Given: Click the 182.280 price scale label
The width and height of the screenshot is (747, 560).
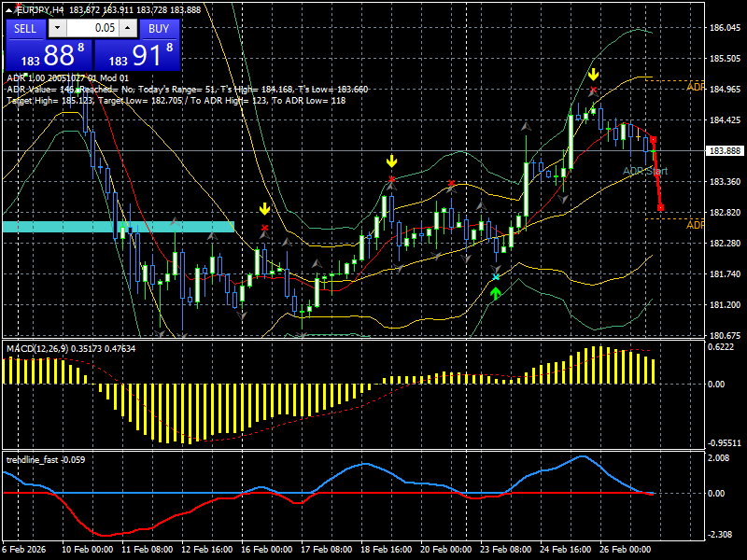Looking at the screenshot, I should (x=726, y=244).
